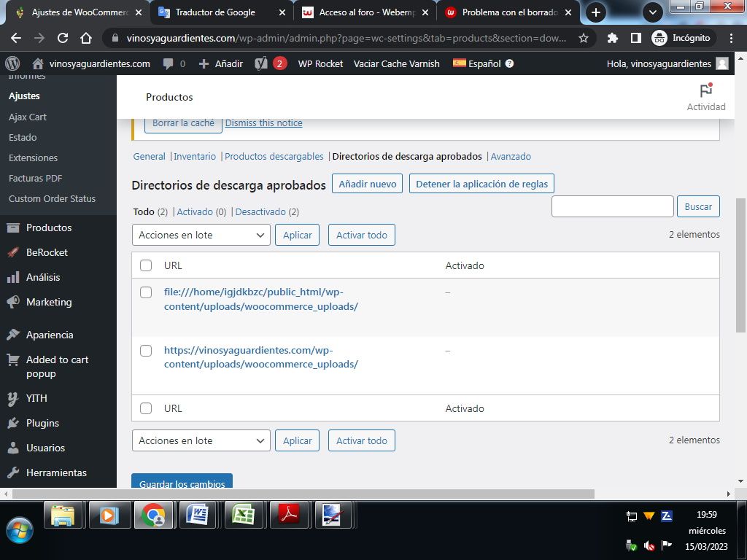Go back with the browser back arrow
Viewport: 747px width, 560px height.
16,38
